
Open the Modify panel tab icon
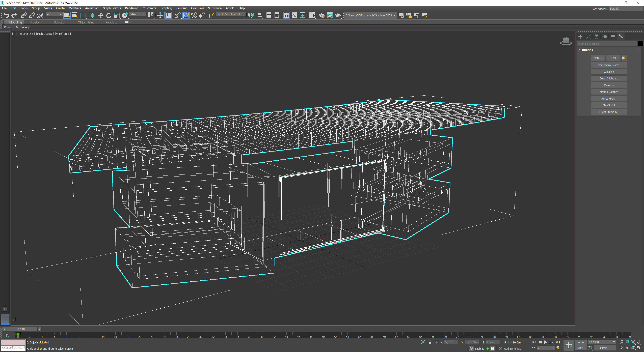tap(588, 37)
